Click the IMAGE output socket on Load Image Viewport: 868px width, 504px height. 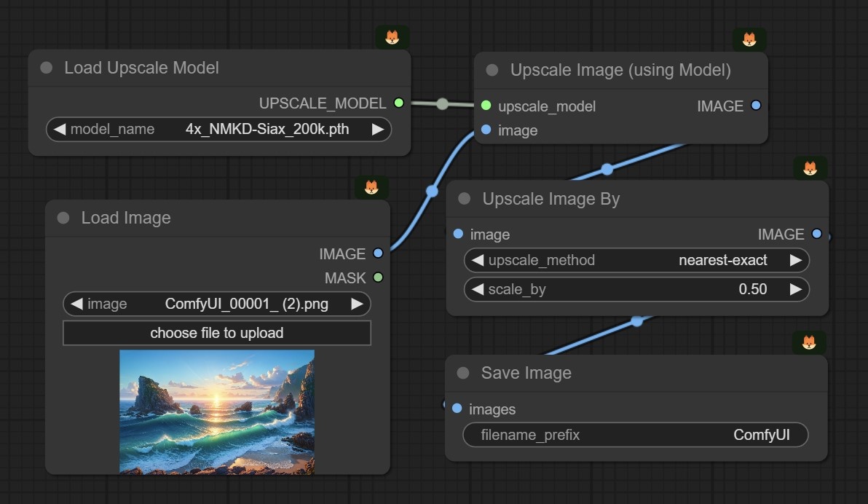tap(378, 253)
